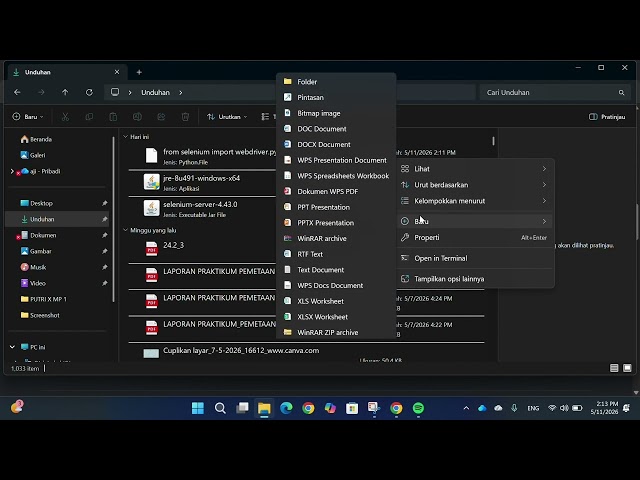640x480 pixels.
Task: Click the chevron after Unduhan in address bar
Action: pos(180,93)
